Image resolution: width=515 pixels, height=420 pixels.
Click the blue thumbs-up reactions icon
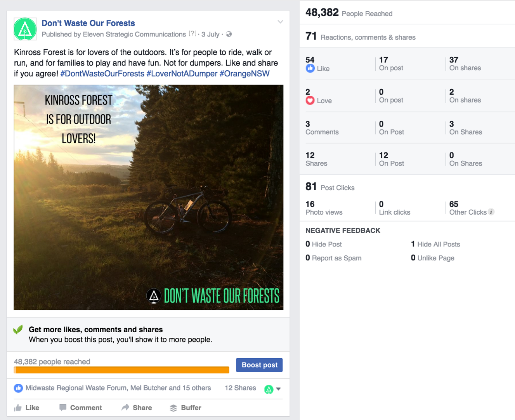pyautogui.click(x=18, y=388)
